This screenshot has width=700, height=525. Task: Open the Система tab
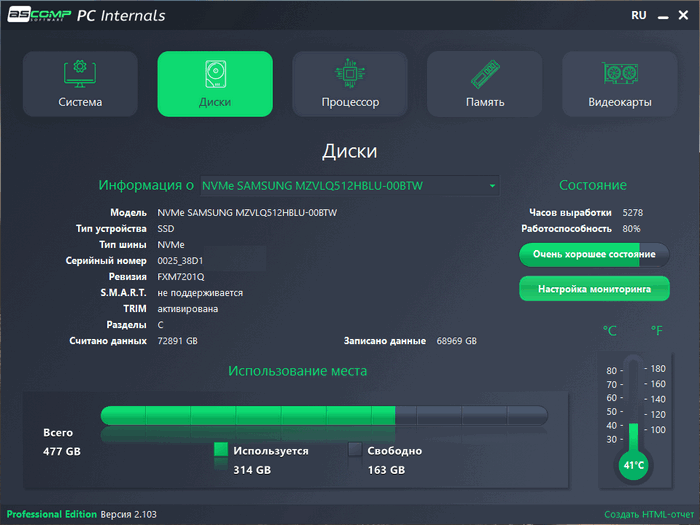80,84
